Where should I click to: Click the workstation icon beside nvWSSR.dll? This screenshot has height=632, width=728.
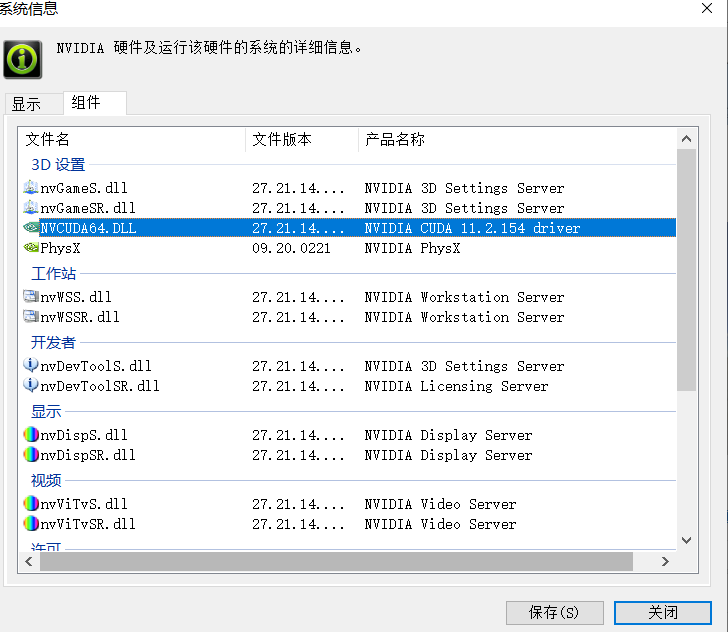pos(31,316)
